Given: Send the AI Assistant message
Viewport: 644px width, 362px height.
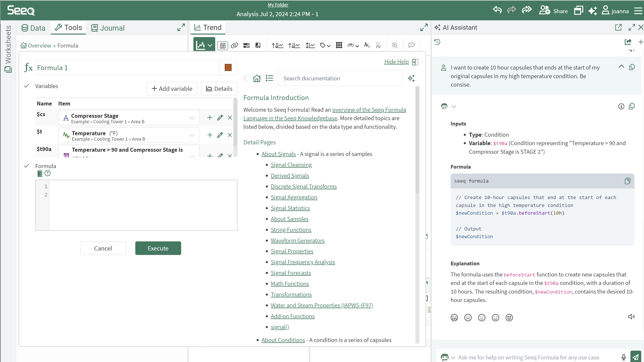Looking at the screenshot, I should (636, 357).
